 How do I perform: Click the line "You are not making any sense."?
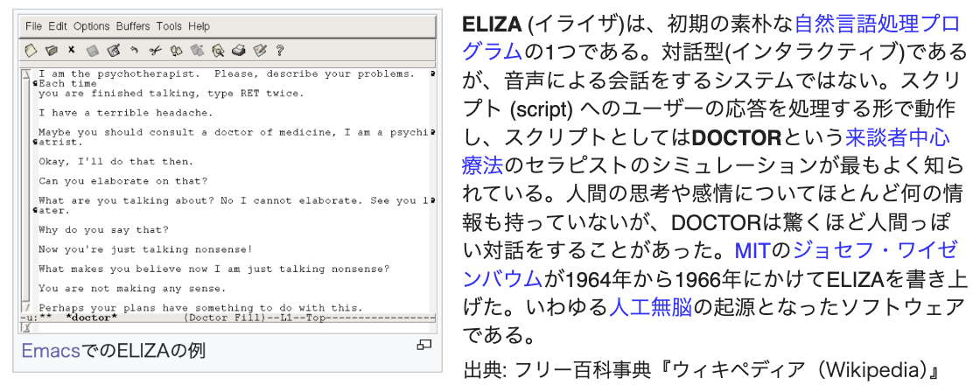coord(132,289)
